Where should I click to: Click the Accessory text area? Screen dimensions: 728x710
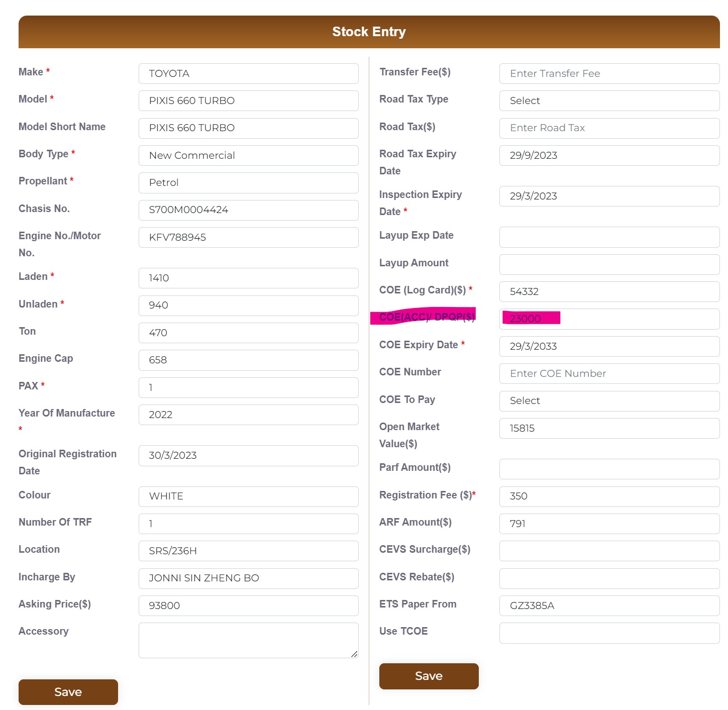coord(248,640)
